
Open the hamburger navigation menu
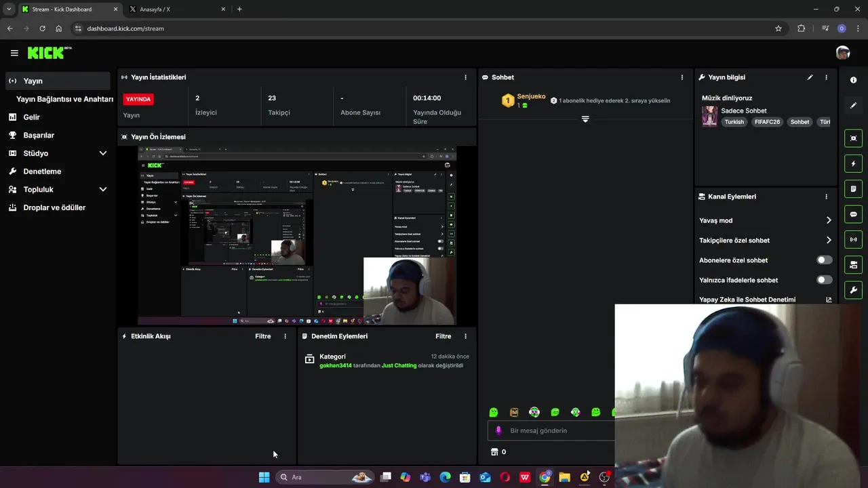14,53
